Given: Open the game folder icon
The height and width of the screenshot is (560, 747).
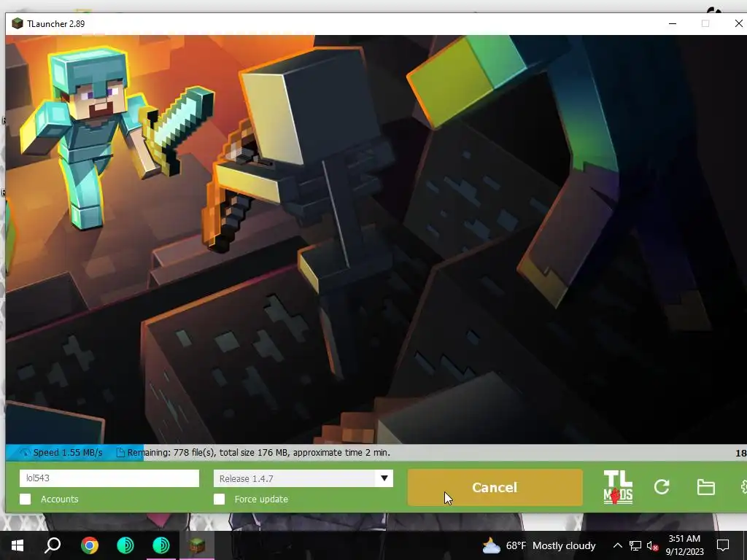Looking at the screenshot, I should (705, 487).
